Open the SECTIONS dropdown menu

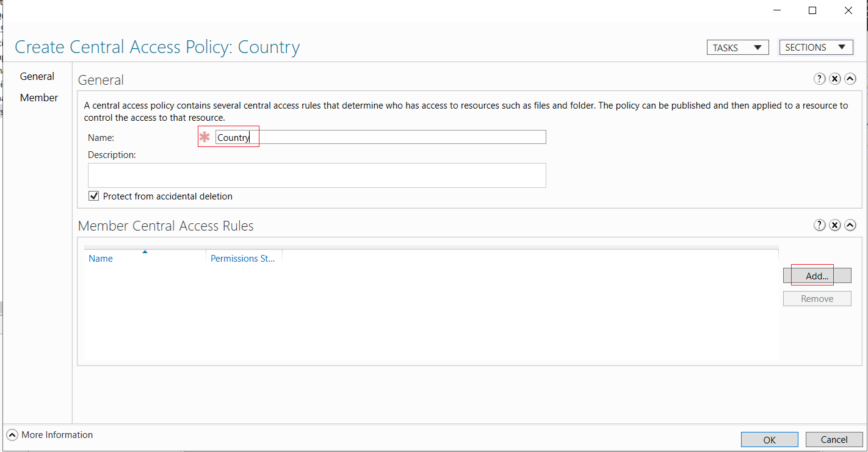tap(816, 48)
